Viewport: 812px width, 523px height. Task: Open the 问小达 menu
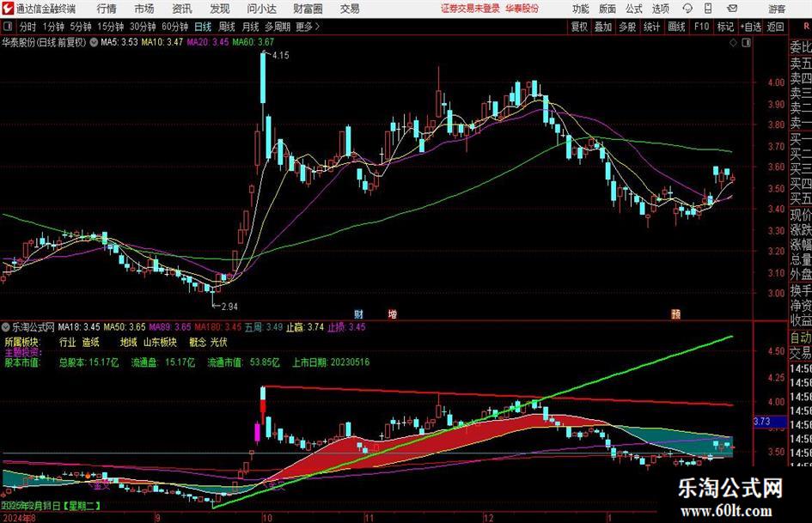tap(261, 9)
